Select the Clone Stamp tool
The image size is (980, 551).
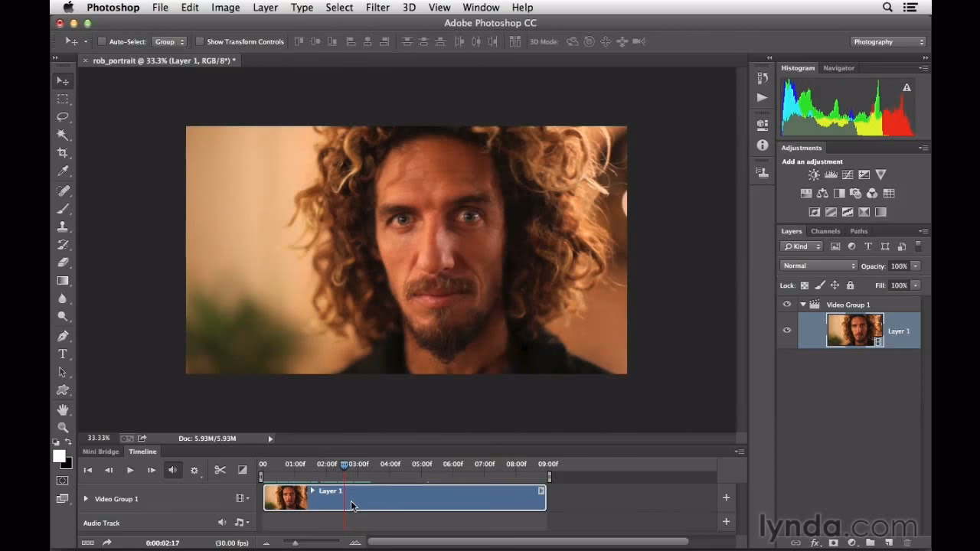click(64, 226)
